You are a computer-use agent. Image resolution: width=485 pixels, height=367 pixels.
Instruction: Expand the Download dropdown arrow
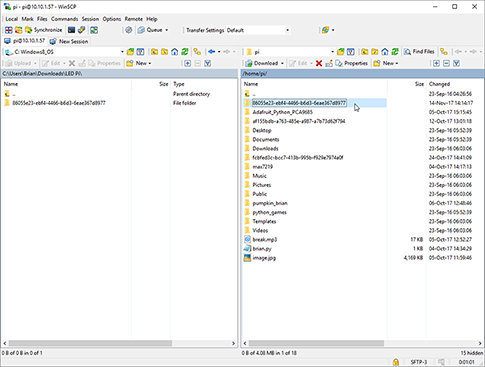[282, 63]
